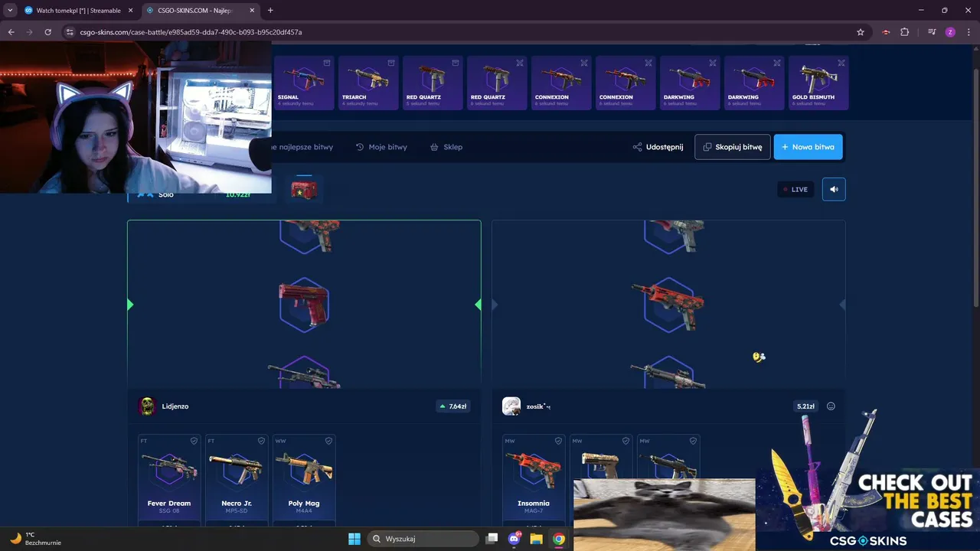Open the najlepsze bitwy section

[x=302, y=147]
